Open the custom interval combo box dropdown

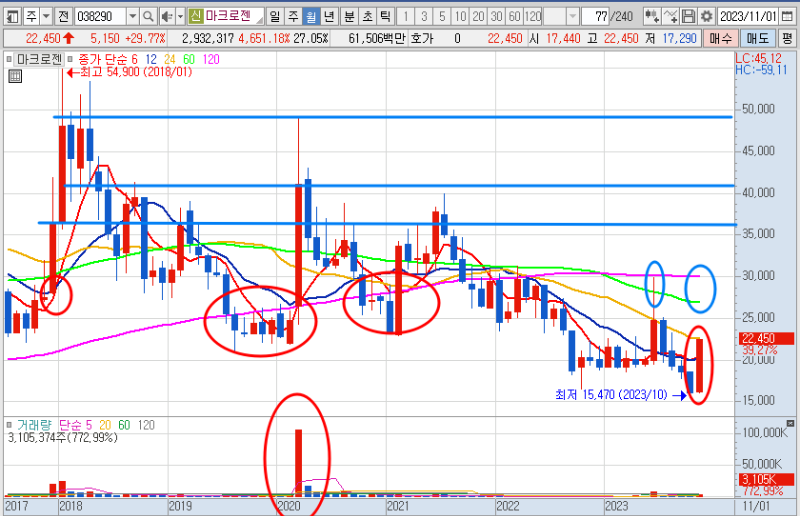point(572,17)
